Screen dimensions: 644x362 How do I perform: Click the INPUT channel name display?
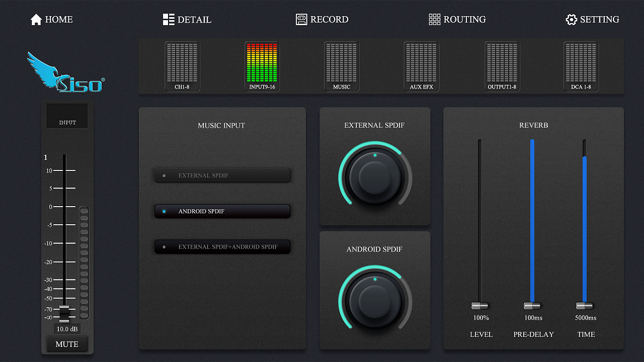[x=67, y=116]
